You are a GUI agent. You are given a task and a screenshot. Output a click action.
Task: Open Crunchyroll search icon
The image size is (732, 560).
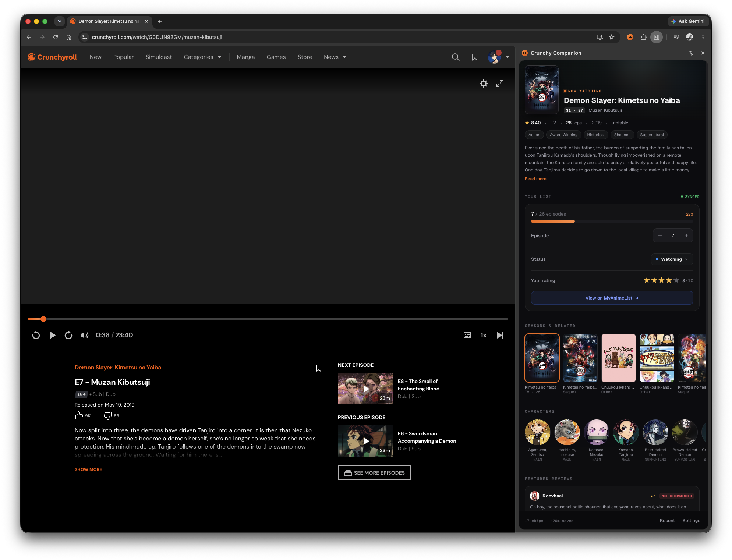(x=455, y=57)
